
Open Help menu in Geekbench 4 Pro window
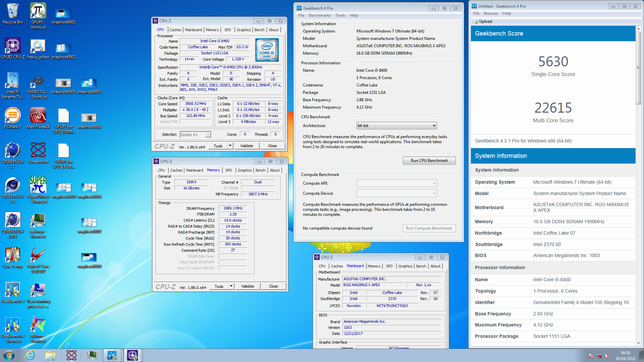354,15
